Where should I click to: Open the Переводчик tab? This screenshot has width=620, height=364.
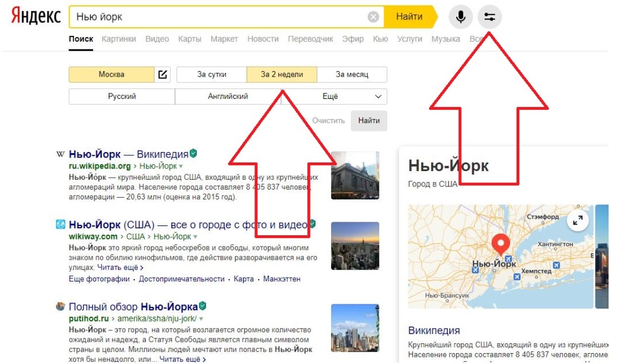click(x=311, y=39)
